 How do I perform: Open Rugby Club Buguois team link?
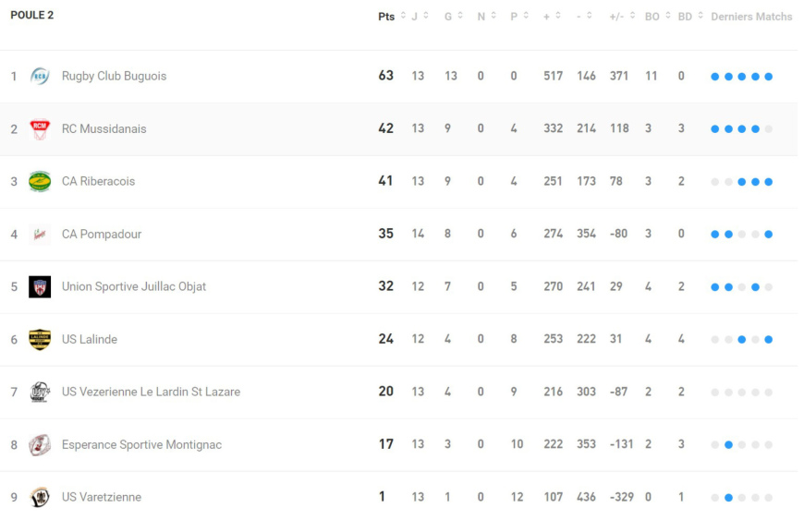114,77
